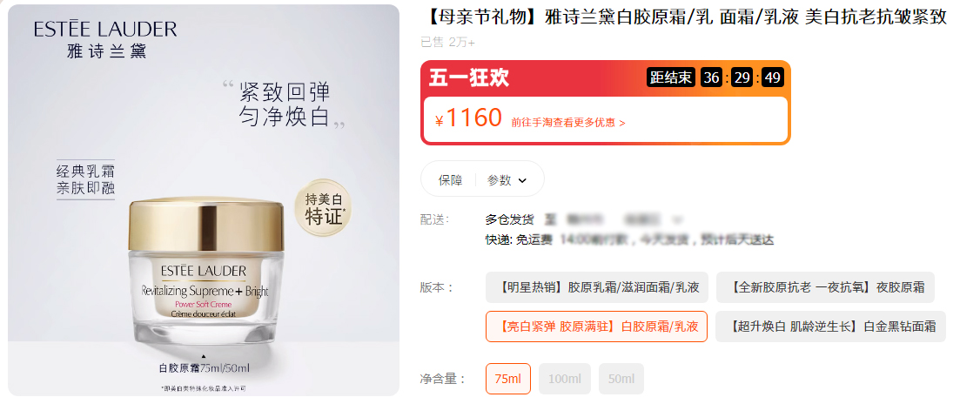980x404 pixels.
Task: Choose the 75ml net content option
Action: 507,379
